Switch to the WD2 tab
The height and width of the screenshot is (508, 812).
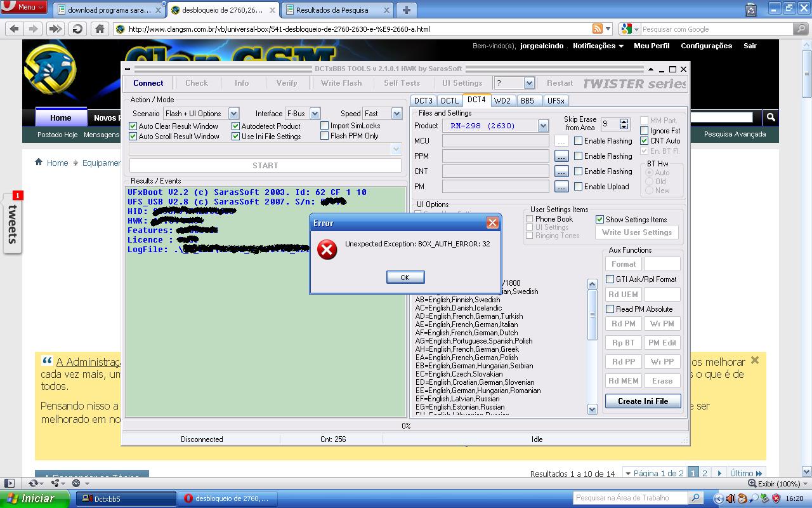502,100
